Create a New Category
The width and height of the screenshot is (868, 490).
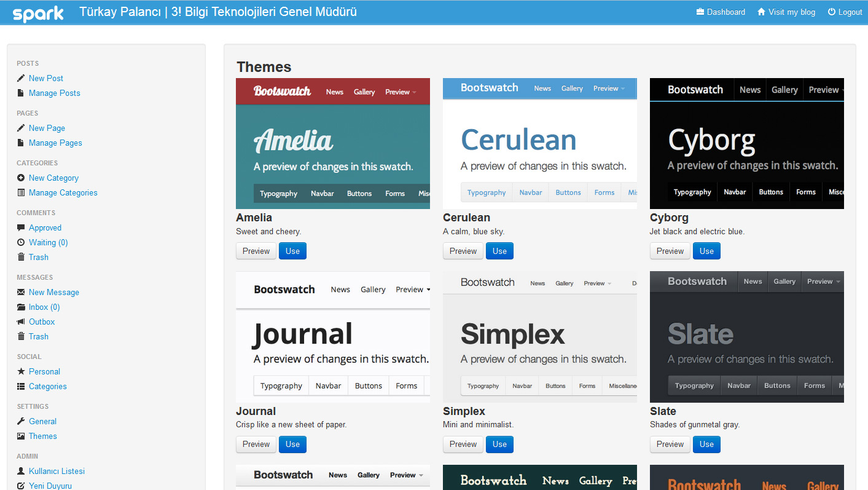tap(53, 178)
